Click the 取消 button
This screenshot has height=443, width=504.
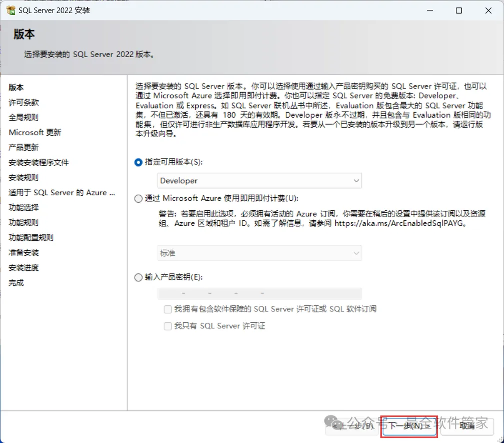click(x=467, y=426)
